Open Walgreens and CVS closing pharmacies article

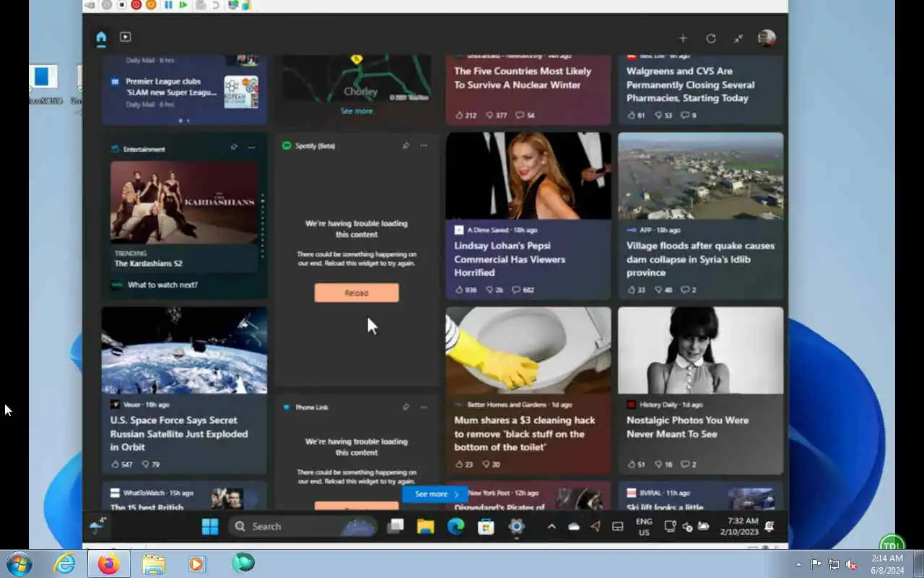[x=691, y=85]
